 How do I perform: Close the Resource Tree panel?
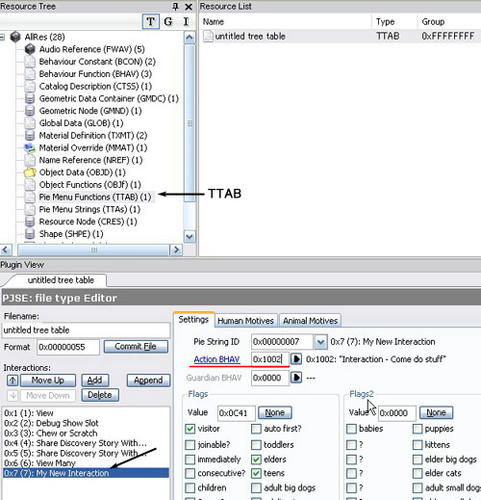[188, 6]
